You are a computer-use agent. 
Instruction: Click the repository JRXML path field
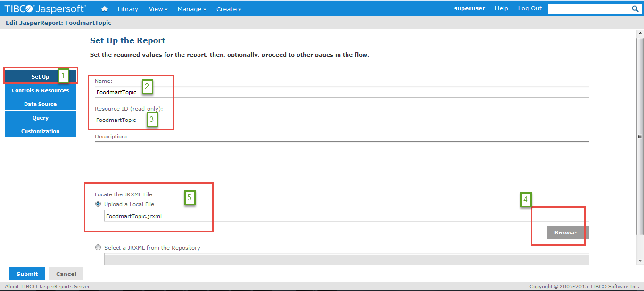click(x=347, y=259)
